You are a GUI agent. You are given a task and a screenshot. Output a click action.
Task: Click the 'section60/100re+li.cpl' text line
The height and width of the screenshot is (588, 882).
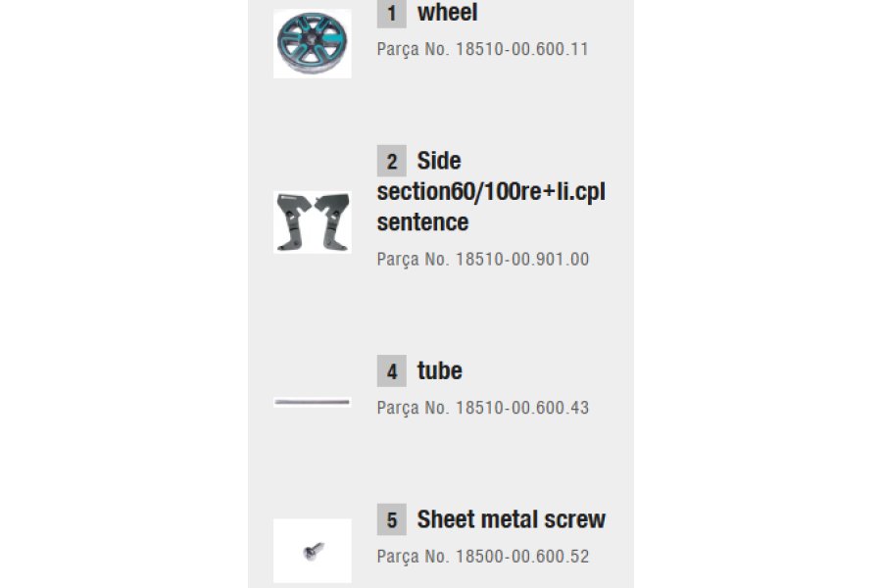tap(491, 192)
